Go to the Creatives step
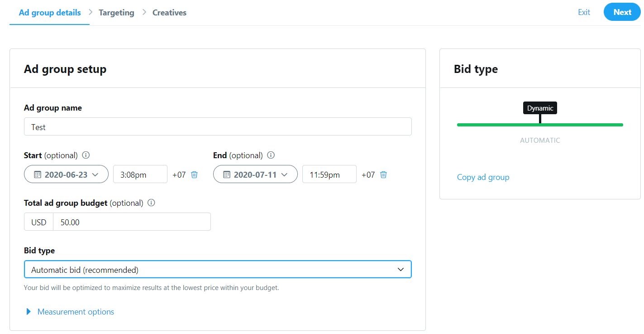 coord(169,13)
